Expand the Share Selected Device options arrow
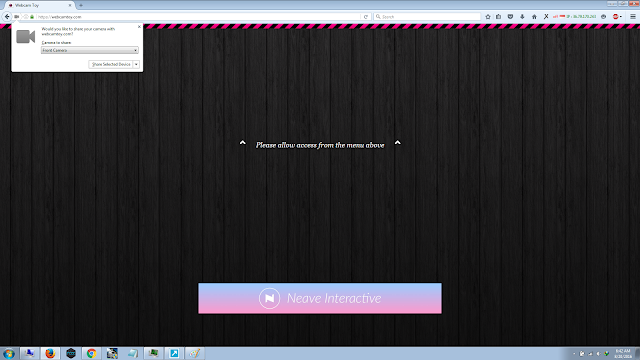This screenshot has height=360, width=640. [136, 64]
